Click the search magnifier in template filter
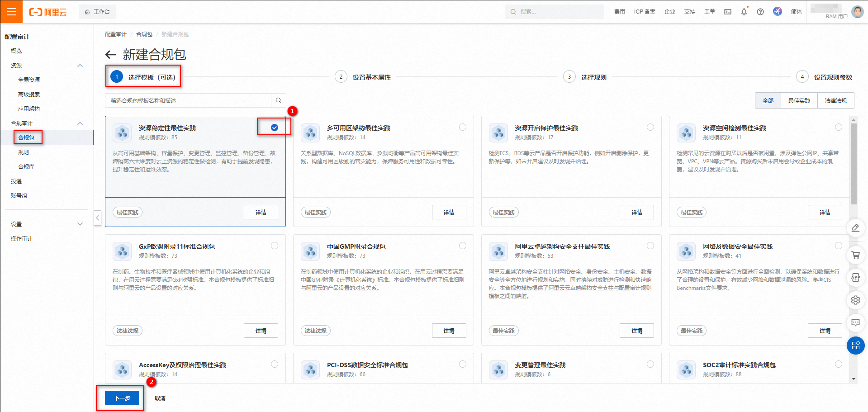The height and width of the screenshot is (412, 868). click(x=278, y=100)
